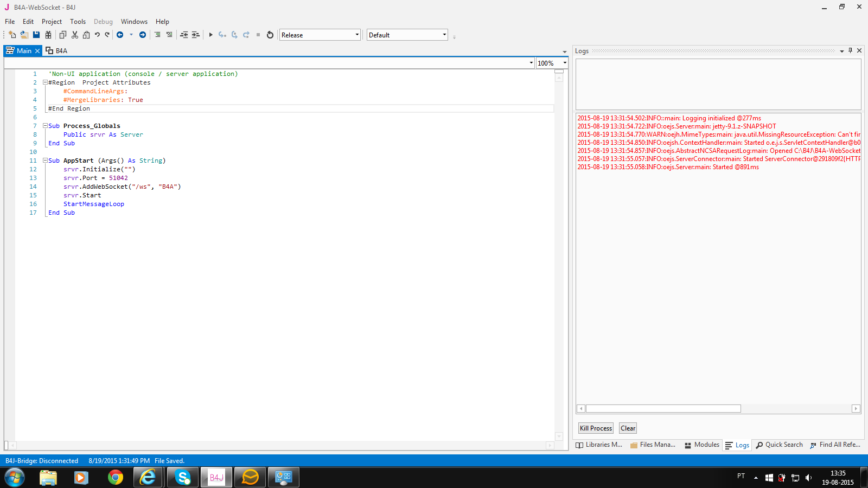Switch to the Libraries Manager tab
Viewport: 868px width, 488px height.
click(599, 445)
